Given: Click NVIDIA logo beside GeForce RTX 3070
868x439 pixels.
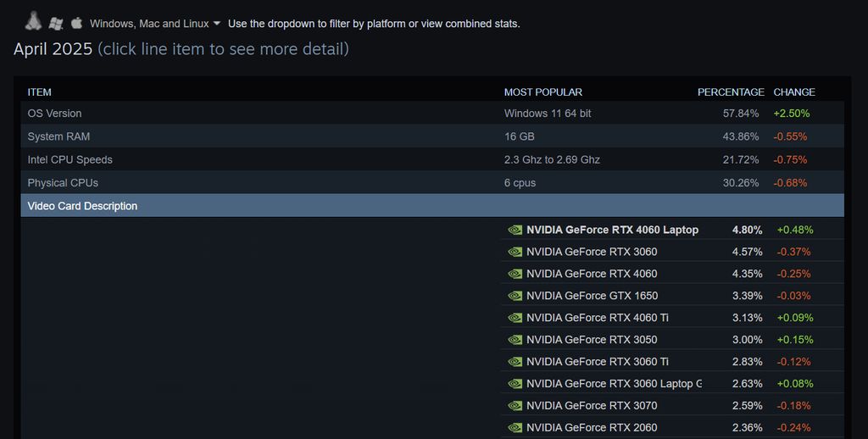Looking at the screenshot, I should click(515, 406).
